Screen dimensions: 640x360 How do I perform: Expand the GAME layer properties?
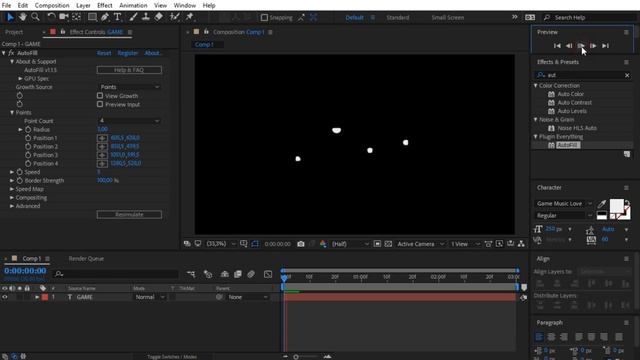tap(37, 297)
